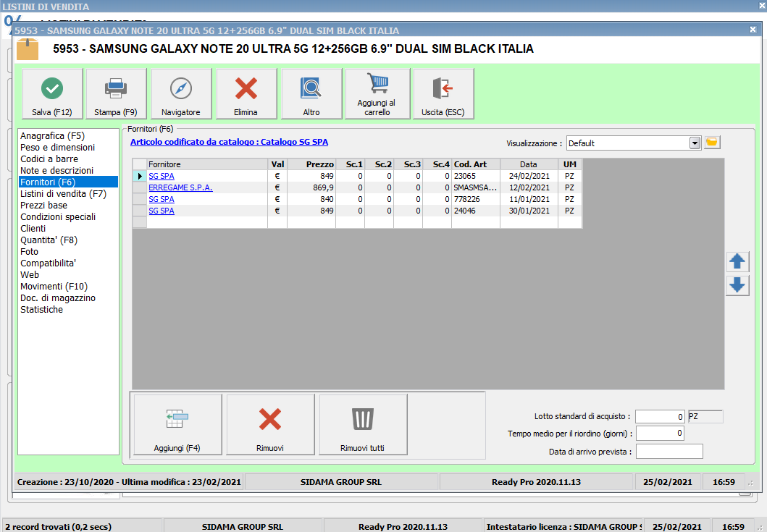
Task: Click Lotto standard di acquisto field
Action: pyautogui.click(x=659, y=417)
